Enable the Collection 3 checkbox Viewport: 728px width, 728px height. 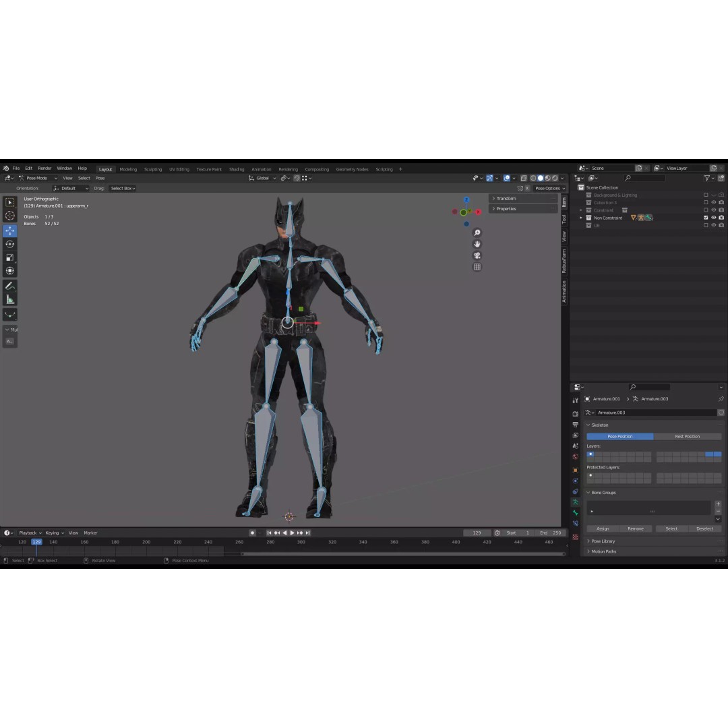pyautogui.click(x=706, y=202)
